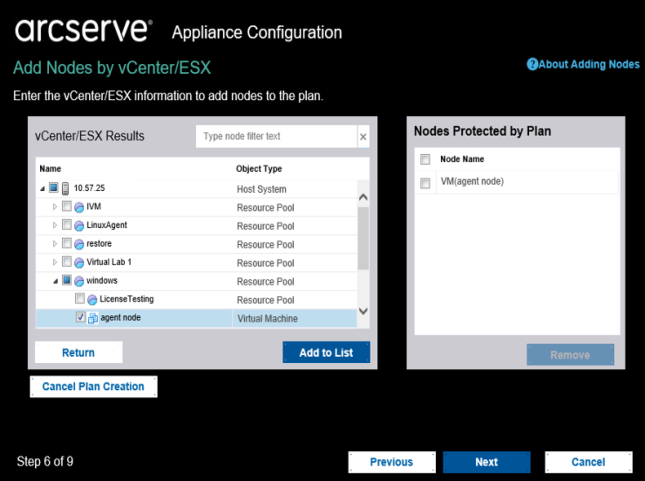
Task: Click Cancel Plan Creation
Action: pos(93,387)
